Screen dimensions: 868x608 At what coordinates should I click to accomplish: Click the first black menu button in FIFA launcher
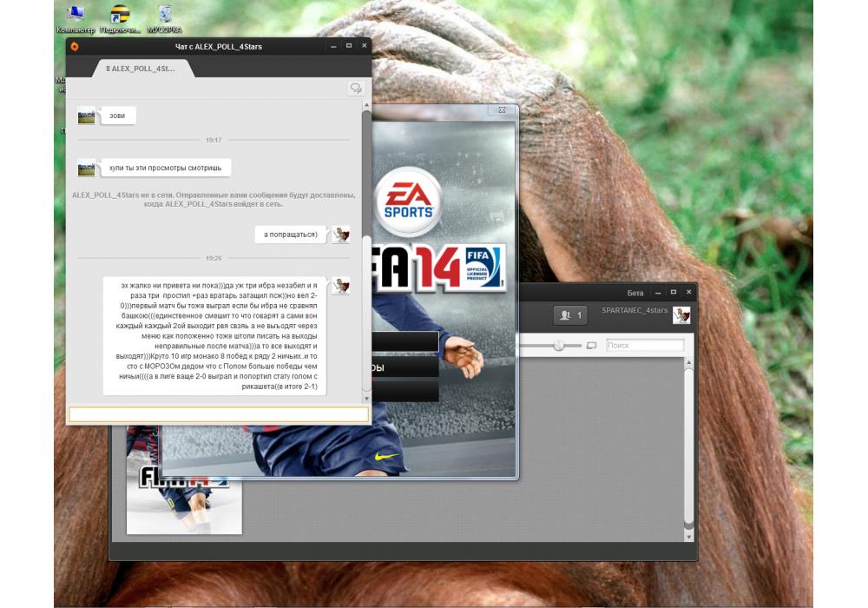[404, 341]
